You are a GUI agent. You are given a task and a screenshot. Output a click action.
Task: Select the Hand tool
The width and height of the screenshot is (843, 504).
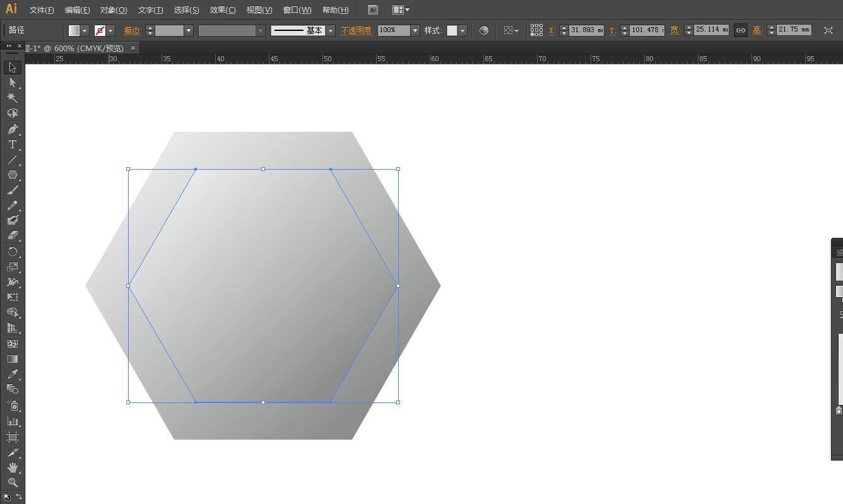pos(11,468)
